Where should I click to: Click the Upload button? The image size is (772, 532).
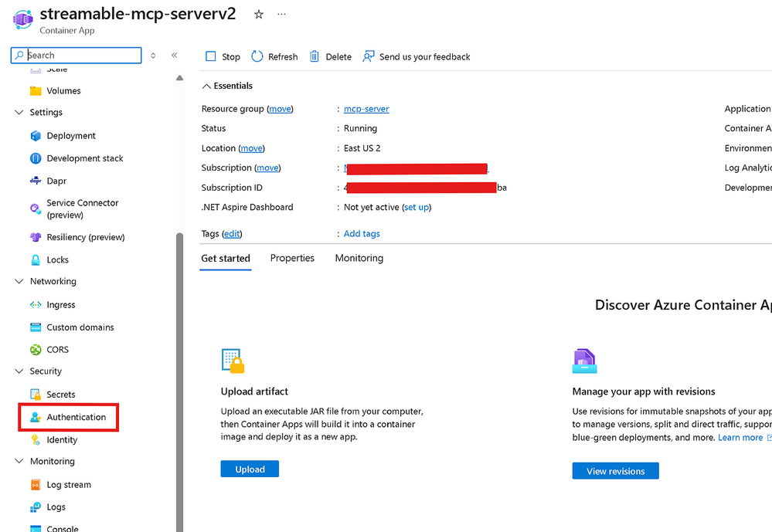[x=250, y=469]
